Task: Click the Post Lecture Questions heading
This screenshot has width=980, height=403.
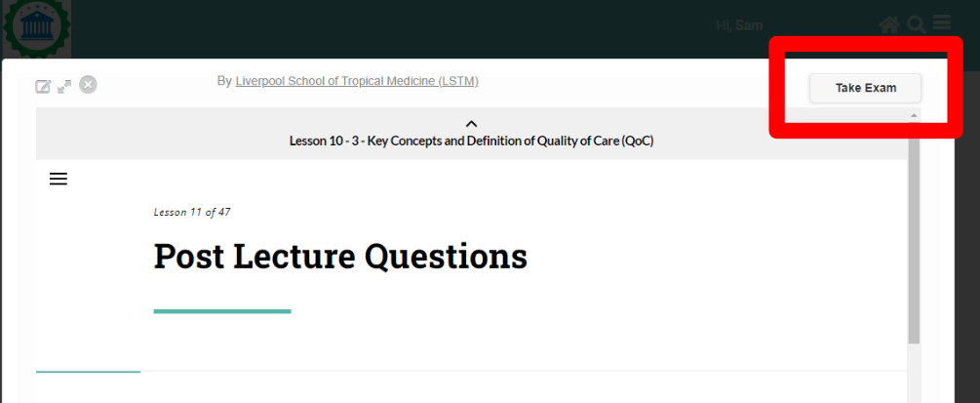Action: coord(340,256)
